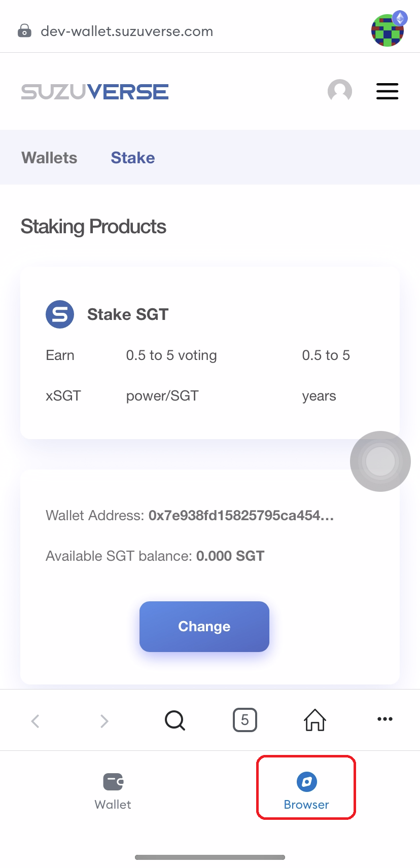420x868 pixels.
Task: Click the lock icon in address bar
Action: point(24,31)
